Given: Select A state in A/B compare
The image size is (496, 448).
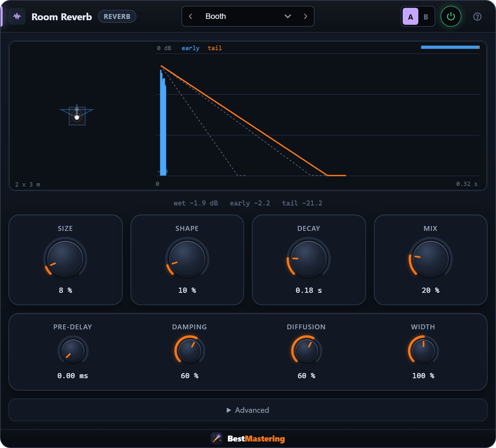Looking at the screenshot, I should 411,17.
